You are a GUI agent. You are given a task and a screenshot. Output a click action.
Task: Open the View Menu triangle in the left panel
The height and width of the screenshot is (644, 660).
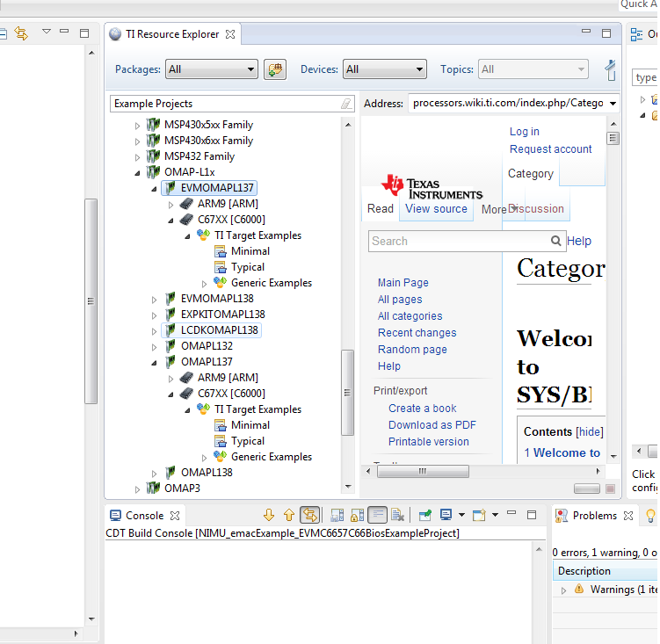click(x=47, y=32)
